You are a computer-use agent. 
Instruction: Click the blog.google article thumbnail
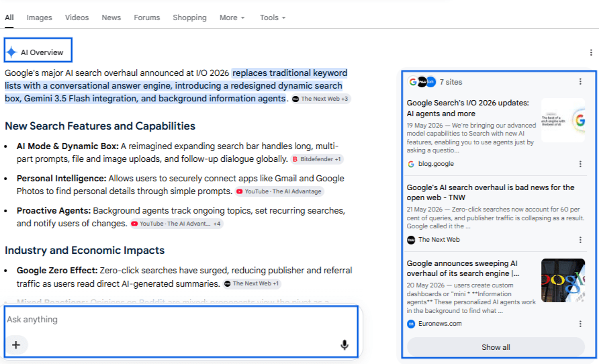tap(563, 120)
